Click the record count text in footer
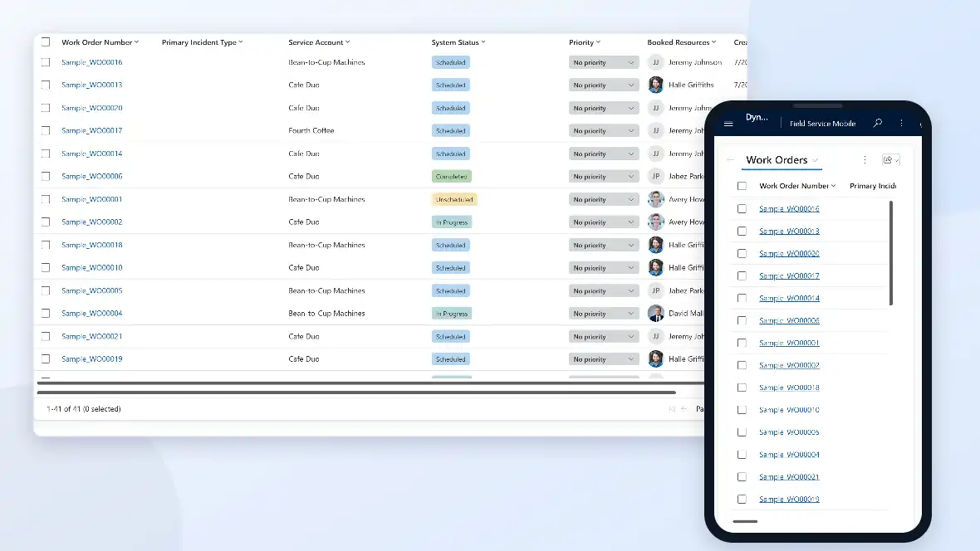Viewport: 980px width, 551px height. tap(84, 409)
